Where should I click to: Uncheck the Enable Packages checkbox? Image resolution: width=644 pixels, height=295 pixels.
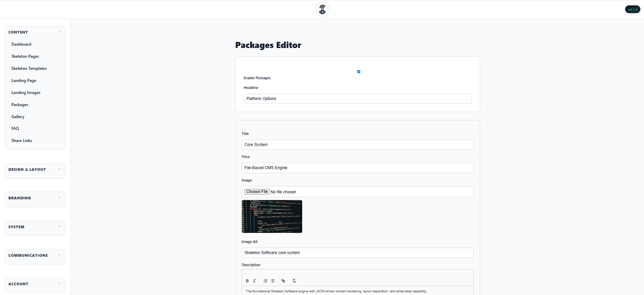(x=359, y=71)
